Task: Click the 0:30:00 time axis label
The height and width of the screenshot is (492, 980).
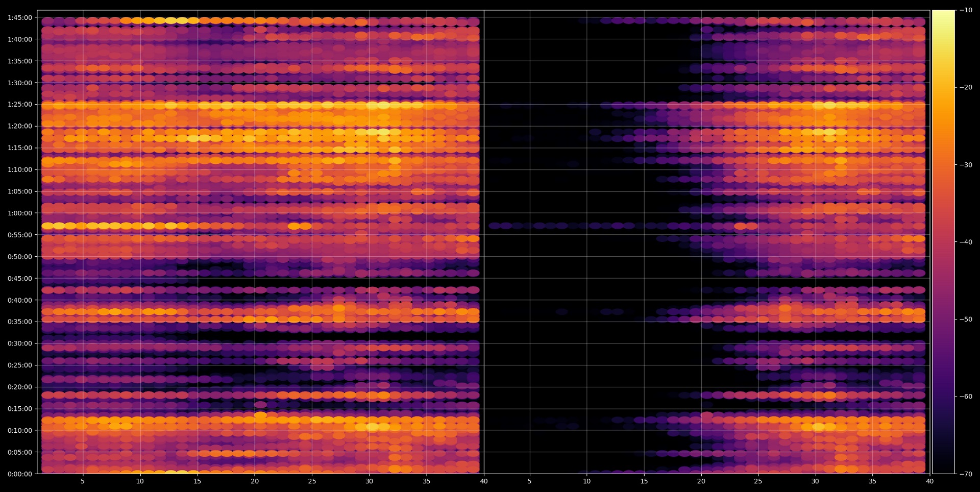Action: 20,343
